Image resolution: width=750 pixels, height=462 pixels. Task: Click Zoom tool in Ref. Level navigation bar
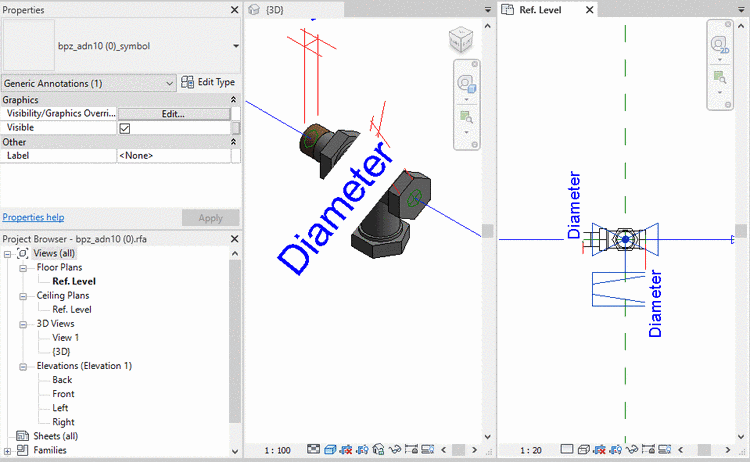point(719,77)
